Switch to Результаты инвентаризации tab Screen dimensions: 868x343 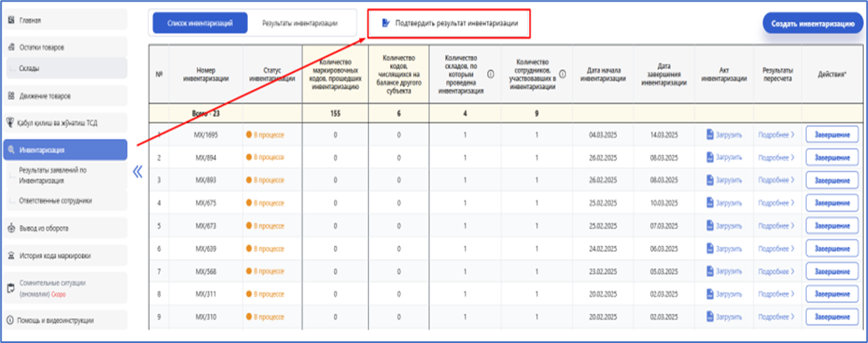pos(300,23)
